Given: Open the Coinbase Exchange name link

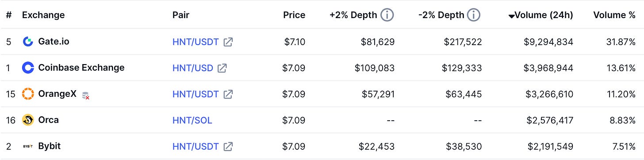Looking at the screenshot, I should pyautogui.click(x=81, y=68).
